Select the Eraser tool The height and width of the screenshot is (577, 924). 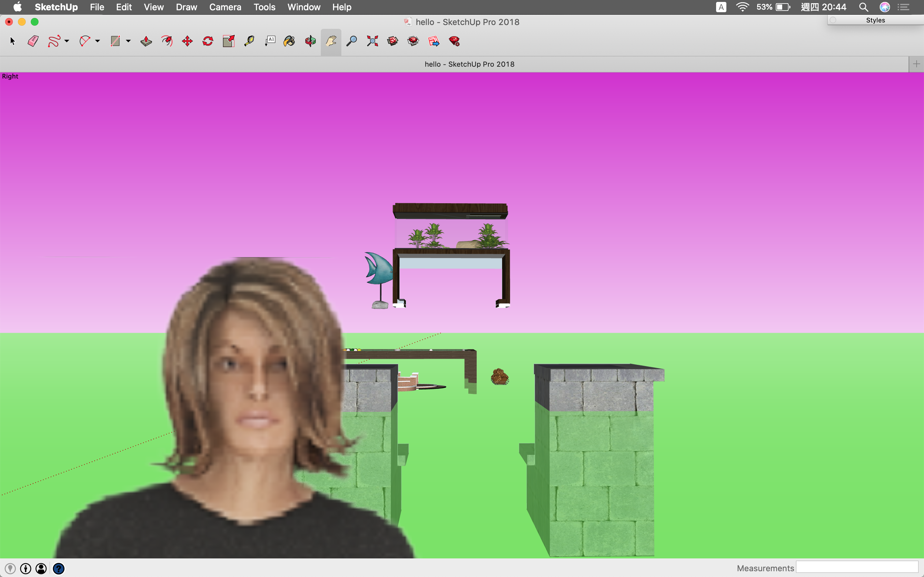(x=33, y=41)
